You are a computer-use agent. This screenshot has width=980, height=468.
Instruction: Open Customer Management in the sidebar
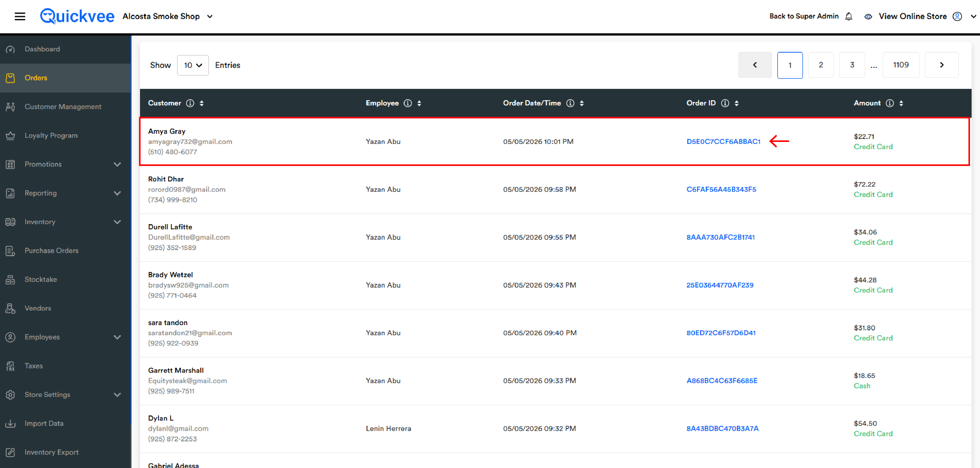pos(63,107)
